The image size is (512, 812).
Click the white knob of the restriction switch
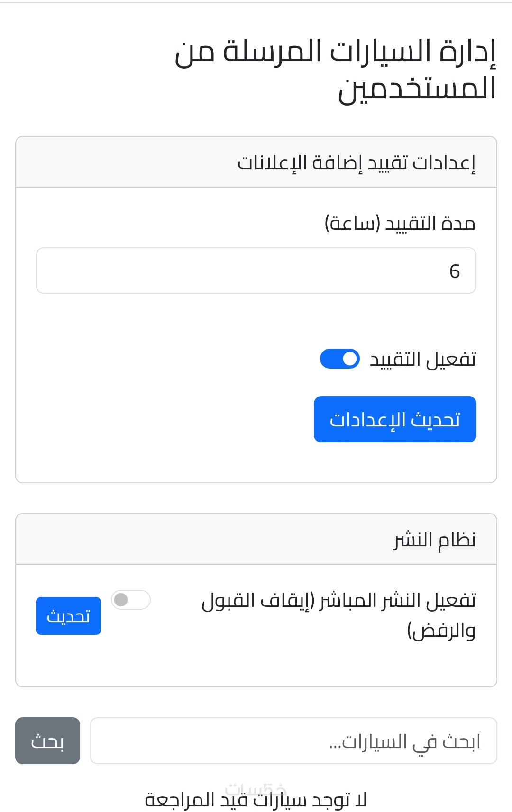[350, 359]
